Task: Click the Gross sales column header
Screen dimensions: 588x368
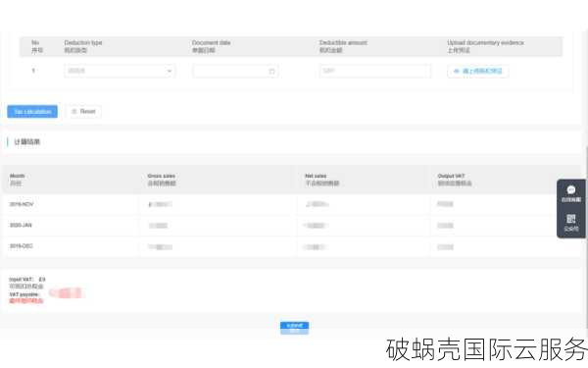Action: (x=162, y=180)
